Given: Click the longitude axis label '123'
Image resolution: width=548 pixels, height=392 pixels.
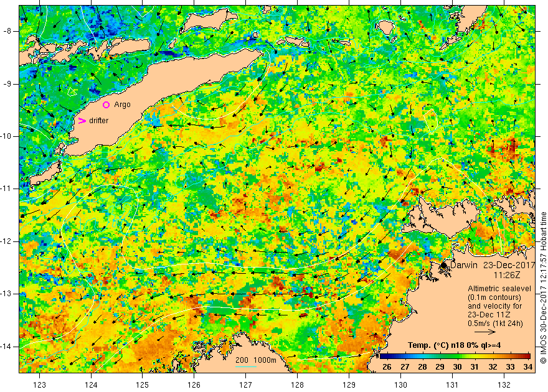Looking at the screenshot, I should [39, 385].
